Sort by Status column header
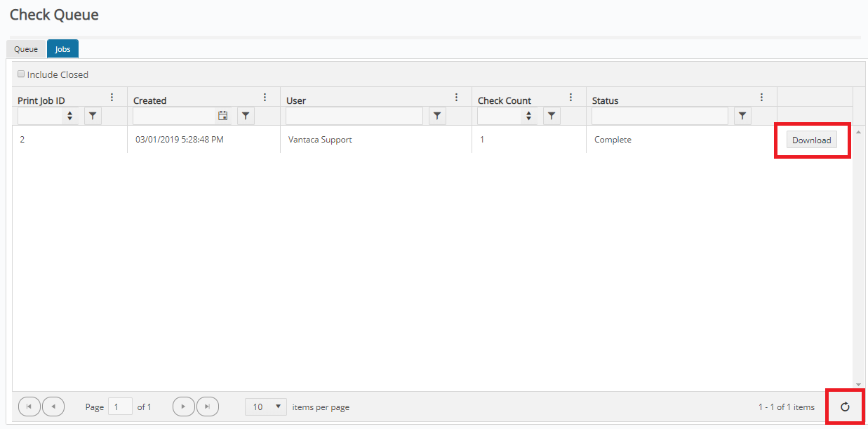 (x=606, y=100)
